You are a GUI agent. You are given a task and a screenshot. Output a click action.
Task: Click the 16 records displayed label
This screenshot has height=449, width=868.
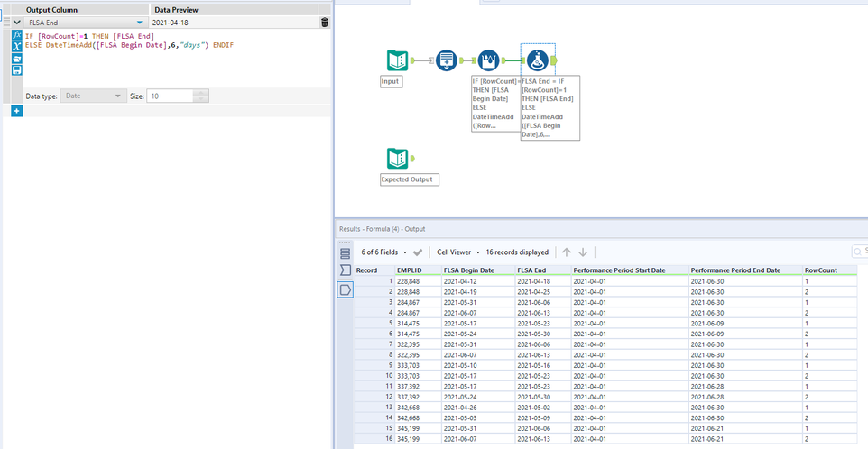(x=517, y=252)
